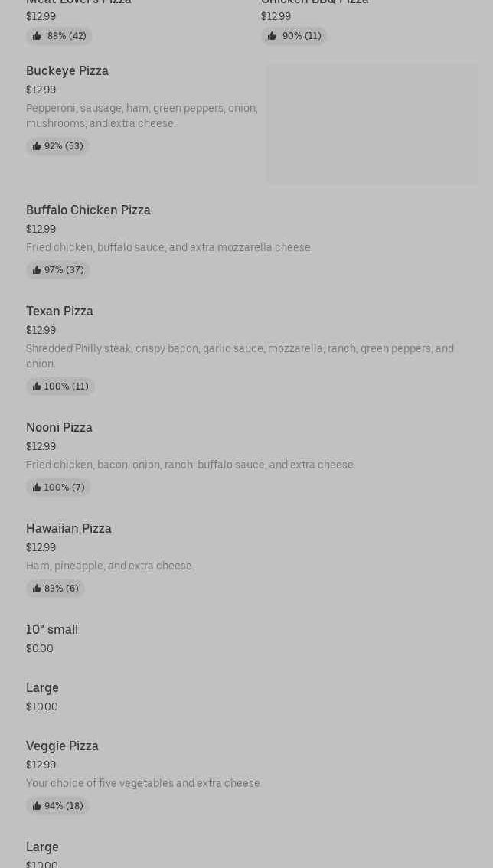
Task: Click the thumbs-up icon beside 88% (42)
Action: coord(37,36)
